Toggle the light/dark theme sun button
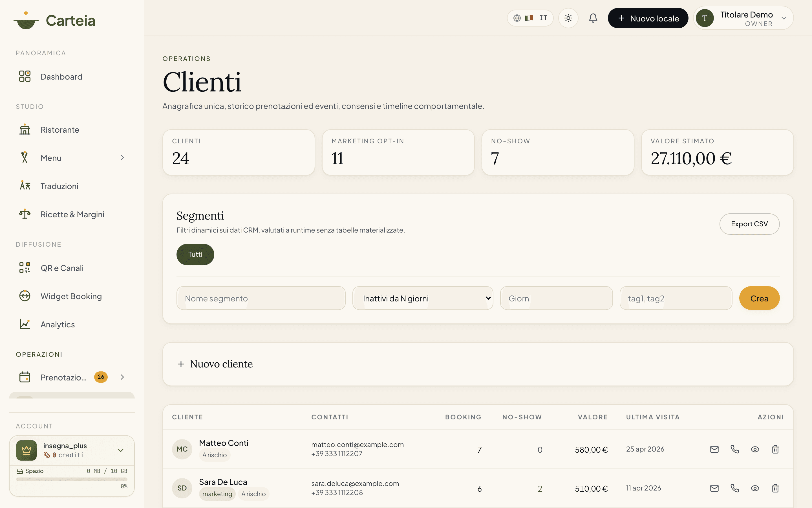Screen dimensions: 812x508 click(568, 18)
